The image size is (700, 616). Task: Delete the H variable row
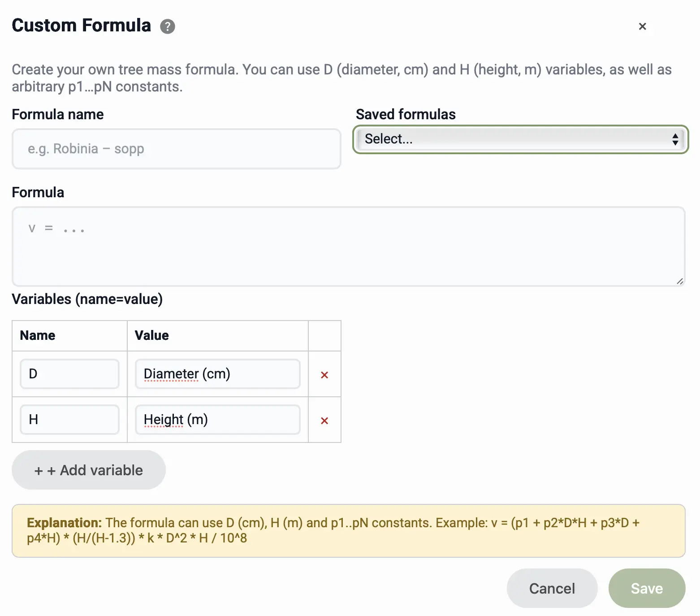pyautogui.click(x=324, y=421)
